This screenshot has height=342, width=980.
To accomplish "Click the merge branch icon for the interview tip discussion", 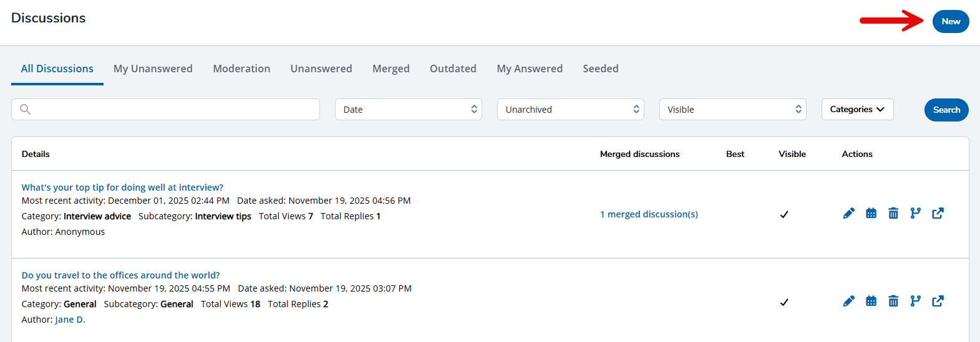I will point(915,214).
